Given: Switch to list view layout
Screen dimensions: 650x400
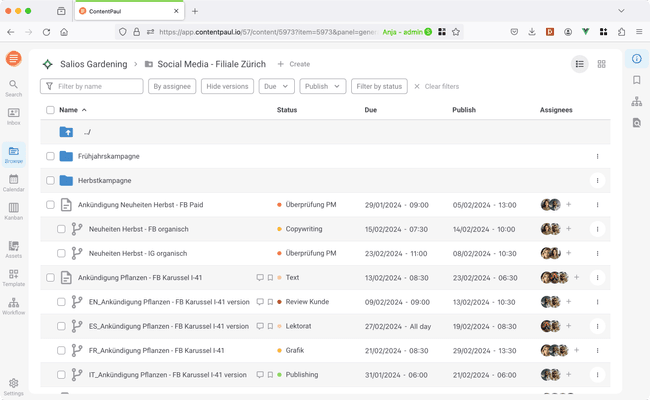Looking at the screenshot, I should pos(580,64).
